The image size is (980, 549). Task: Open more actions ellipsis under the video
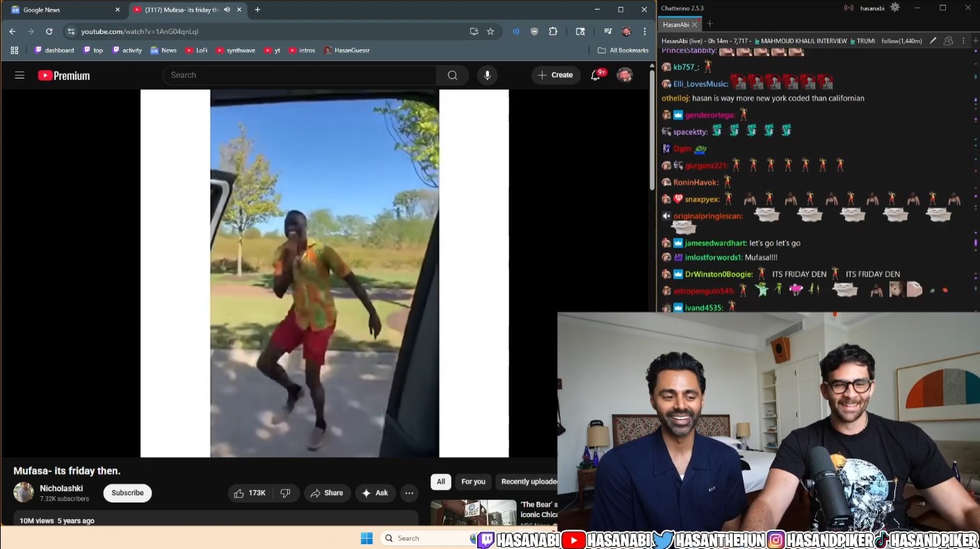pos(409,493)
